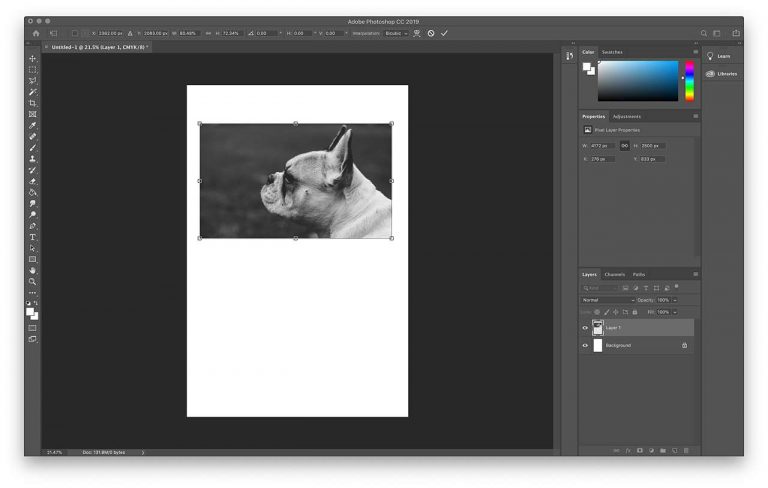Open the History panel icon

pos(569,56)
